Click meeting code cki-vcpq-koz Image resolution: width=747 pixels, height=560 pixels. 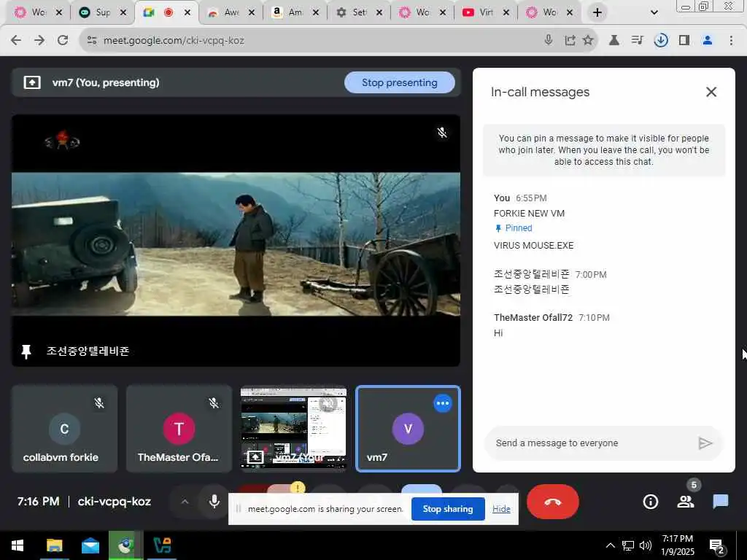click(115, 502)
